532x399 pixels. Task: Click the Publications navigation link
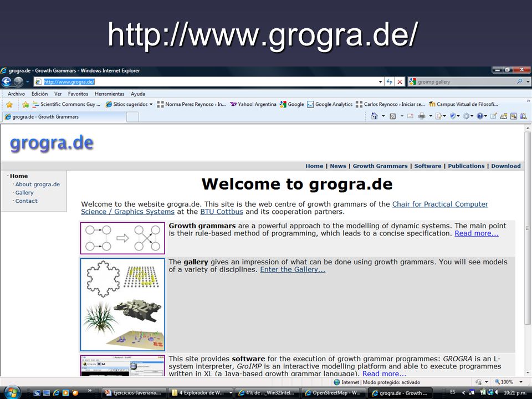(x=466, y=166)
